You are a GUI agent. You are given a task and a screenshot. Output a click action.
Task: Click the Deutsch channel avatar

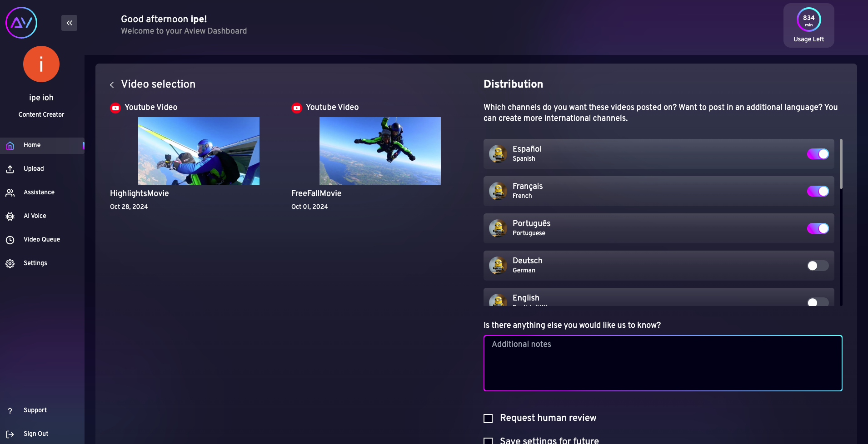(x=498, y=266)
